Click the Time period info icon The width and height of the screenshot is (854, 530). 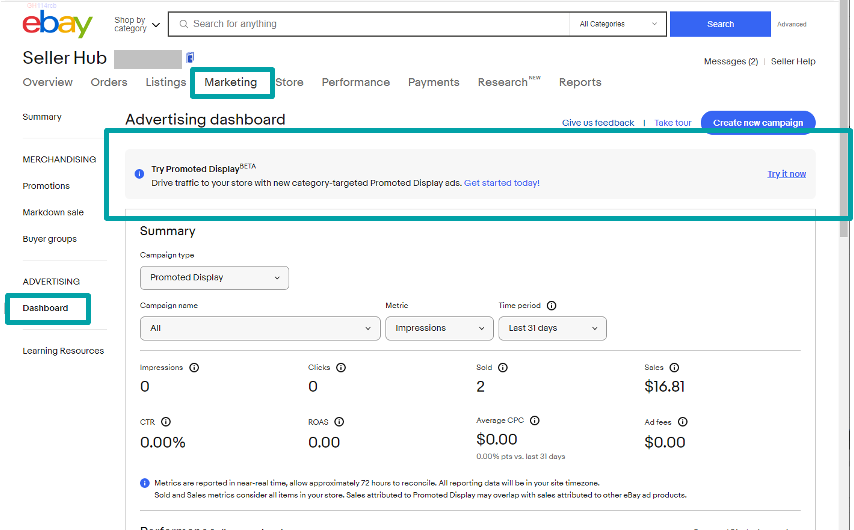pos(552,306)
